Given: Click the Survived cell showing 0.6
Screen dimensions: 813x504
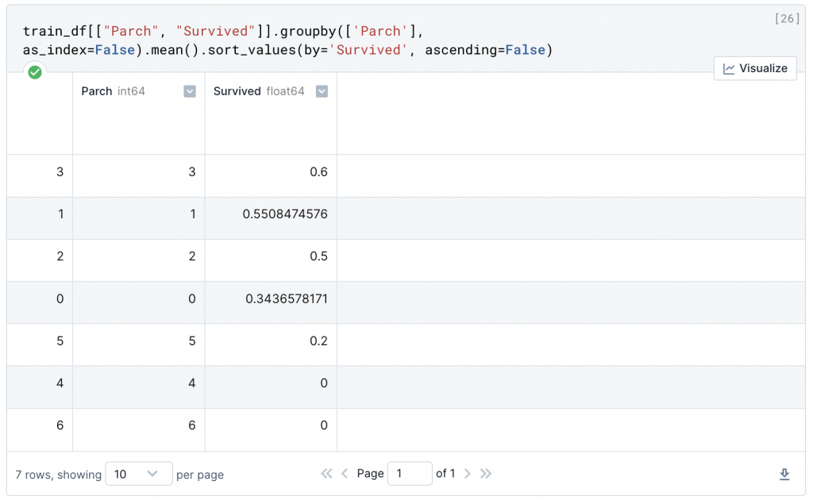Looking at the screenshot, I should coord(318,172).
